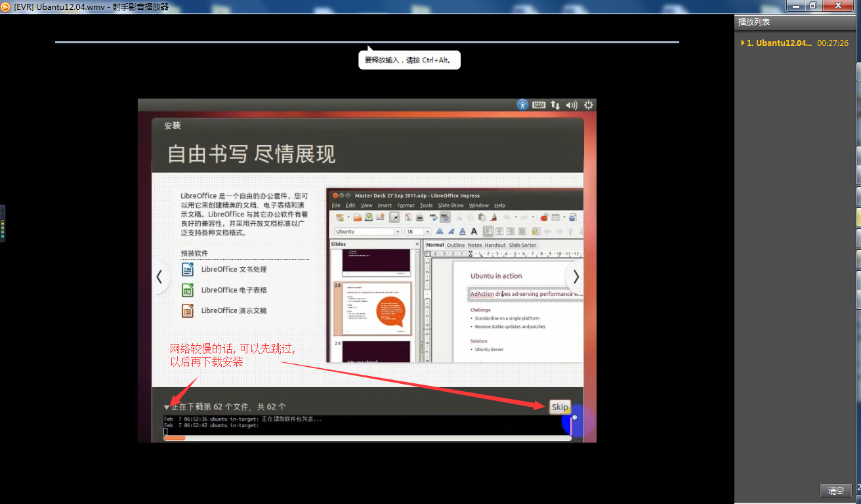Click the LibreOffice 演示文稿 icon

(188, 310)
